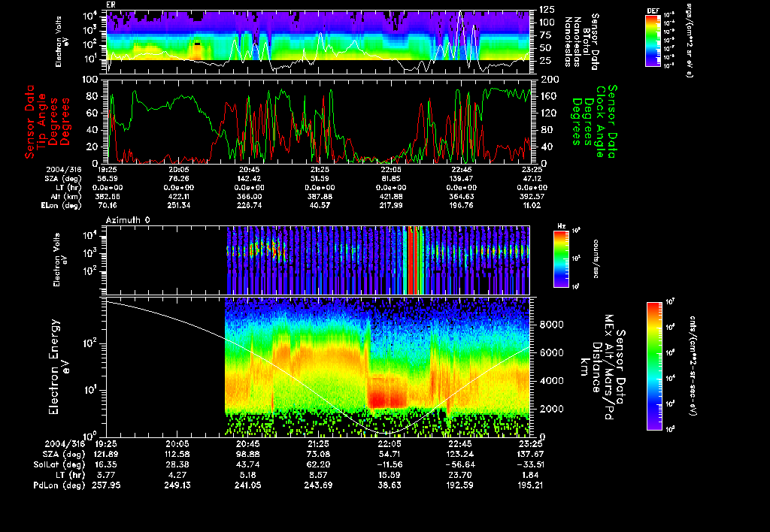
Task: Click the 'PdLon (deg)' row header
Action: click(59, 485)
